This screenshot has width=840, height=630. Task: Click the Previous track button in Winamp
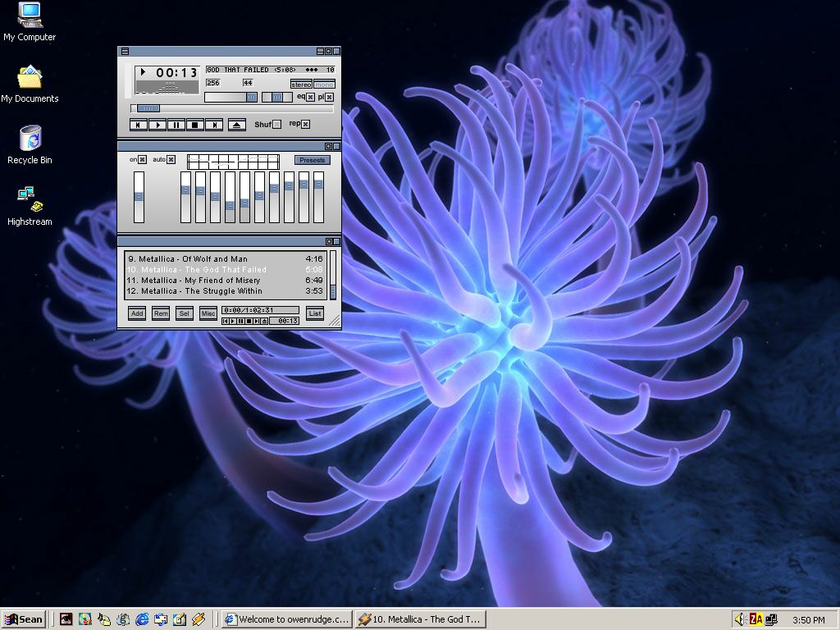coord(139,125)
